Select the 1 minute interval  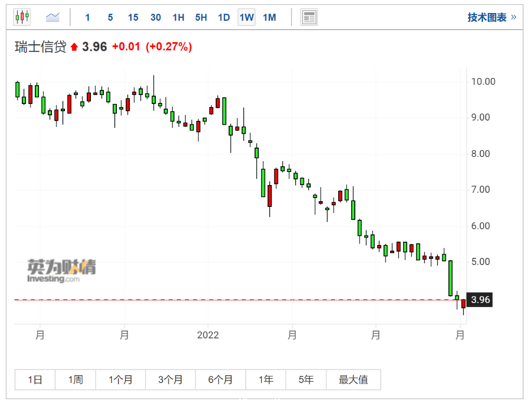(x=87, y=17)
